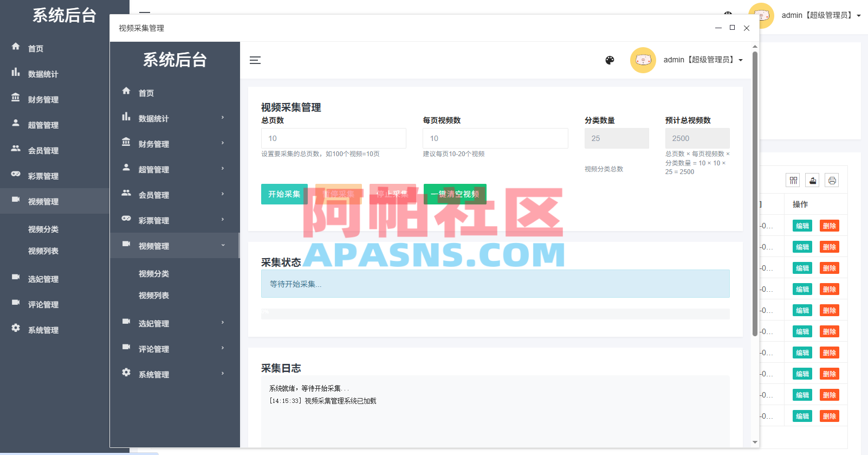
Task: Open the palette theme icon in the popup header
Action: pos(610,60)
